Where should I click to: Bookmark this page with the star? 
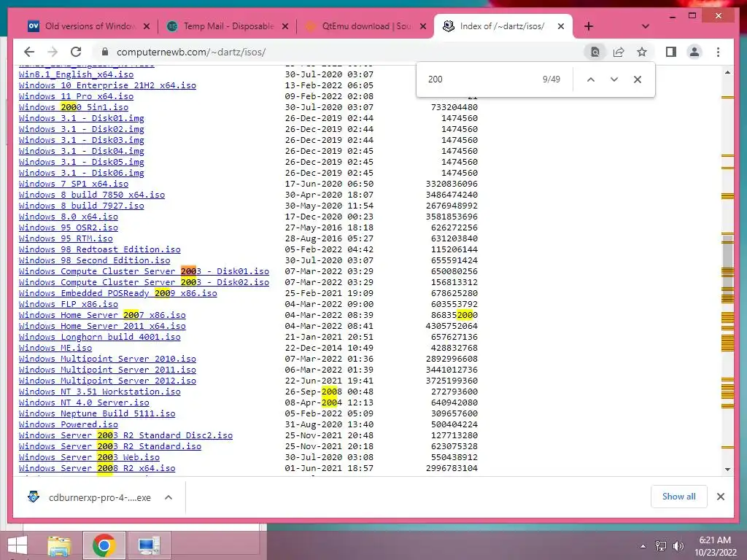[642, 52]
